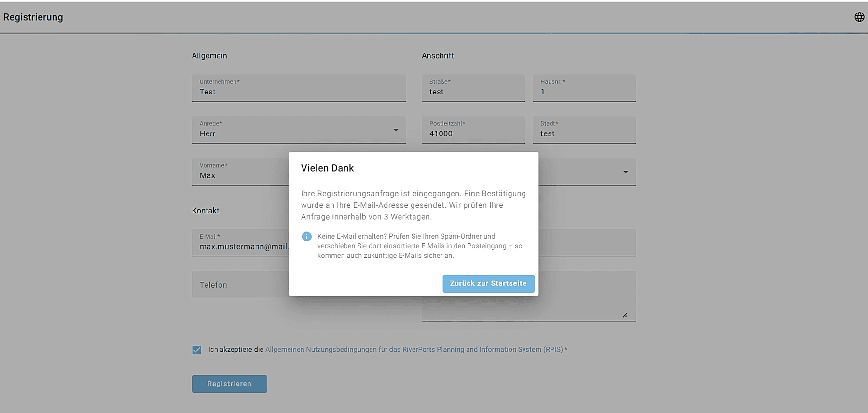Open the Anrede dropdown
This screenshot has width=868, height=413.
(x=299, y=130)
